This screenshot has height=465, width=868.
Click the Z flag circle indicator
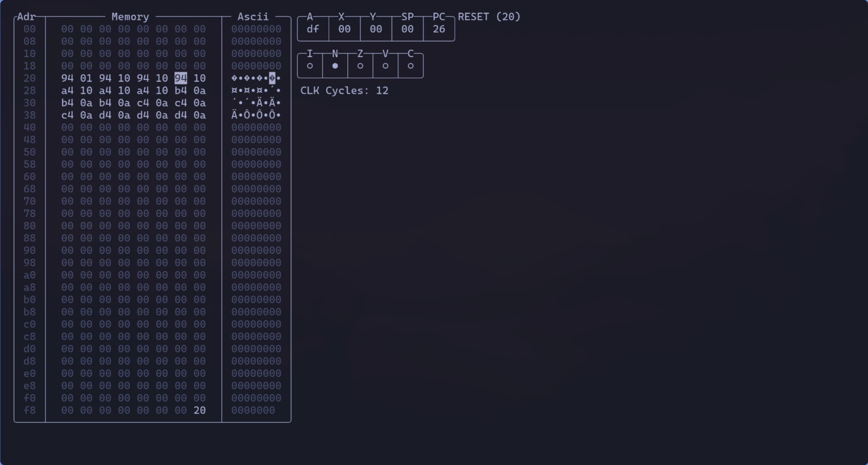click(360, 66)
